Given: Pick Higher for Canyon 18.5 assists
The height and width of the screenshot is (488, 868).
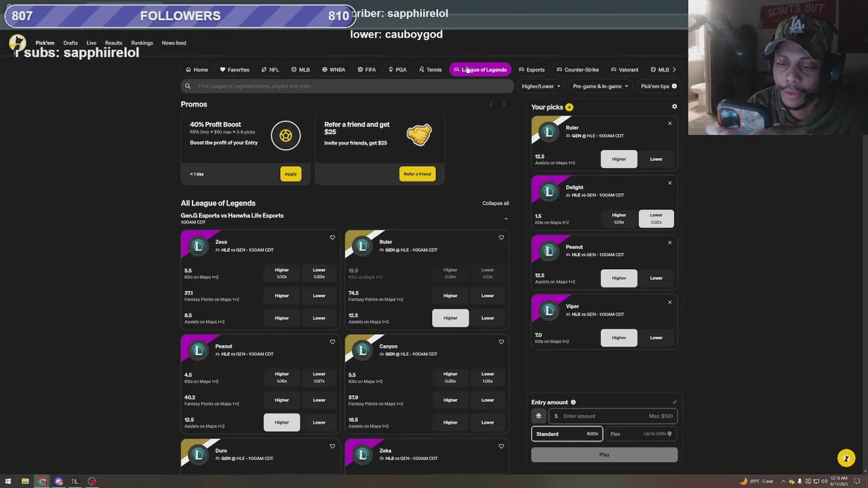Looking at the screenshot, I should coord(450,422).
